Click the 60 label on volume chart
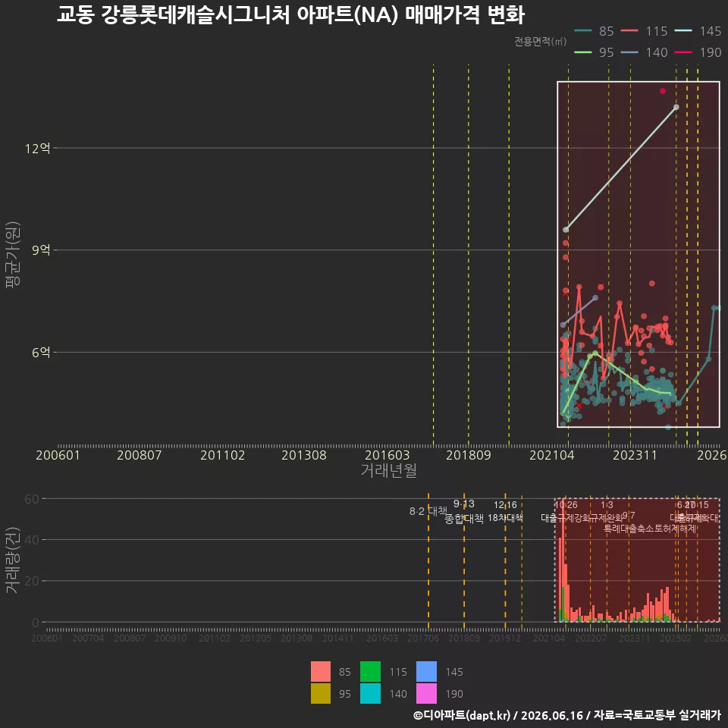728x728 pixels. pos(32,499)
